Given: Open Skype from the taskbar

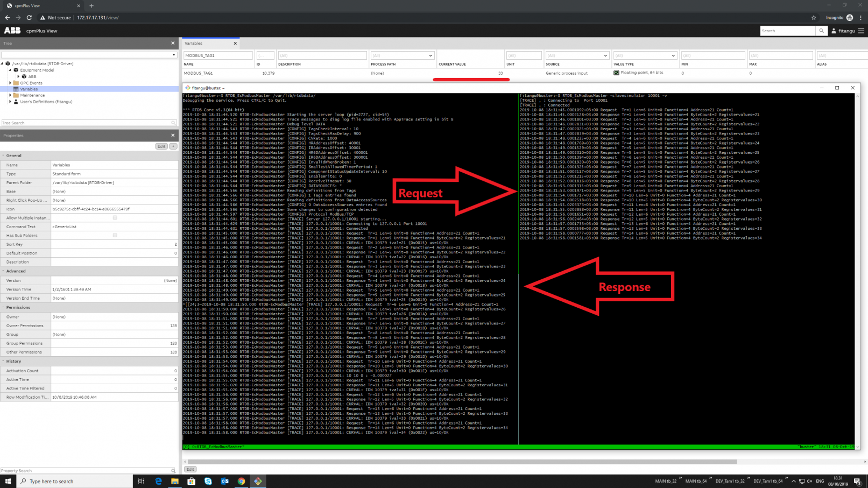Looking at the screenshot, I should (208, 481).
